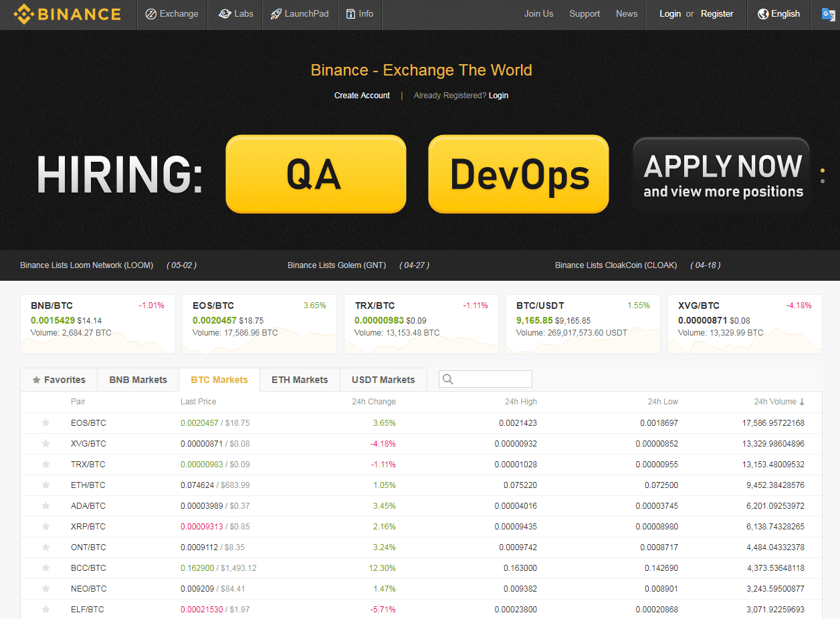The image size is (840, 619).
Task: Switch to the USDT Markets tab
Action: [383, 380]
